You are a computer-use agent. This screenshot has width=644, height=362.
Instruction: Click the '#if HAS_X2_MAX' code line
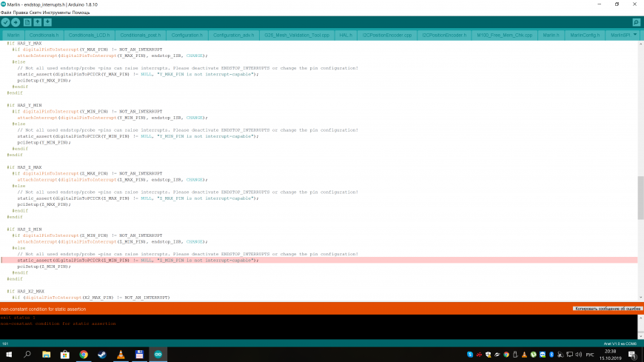click(25, 292)
